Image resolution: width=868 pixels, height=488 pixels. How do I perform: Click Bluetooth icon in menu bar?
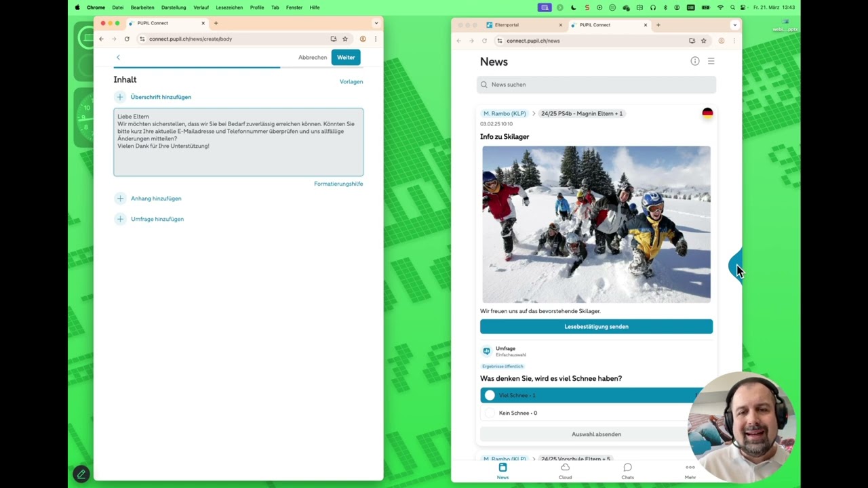pos(665,7)
